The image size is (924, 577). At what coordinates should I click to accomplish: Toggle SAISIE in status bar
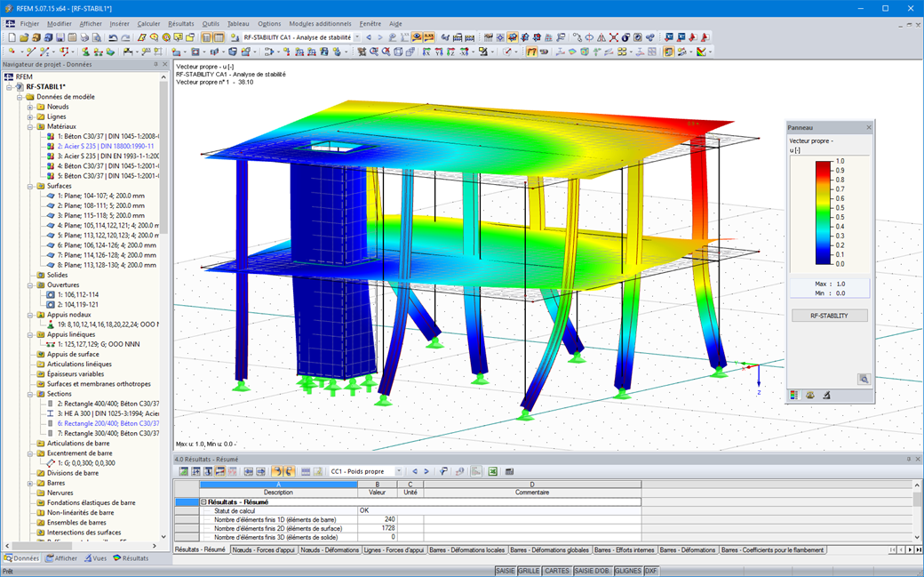click(505, 571)
